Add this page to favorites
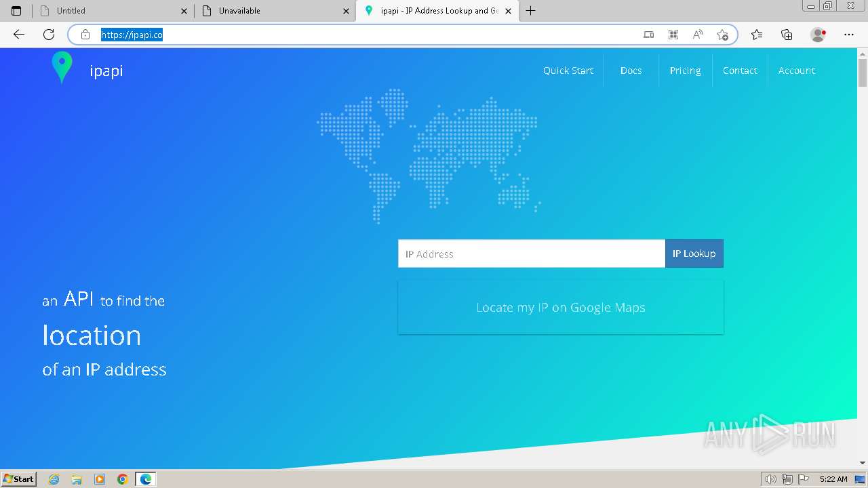Screen dimensions: 868x488 [x=722, y=35]
